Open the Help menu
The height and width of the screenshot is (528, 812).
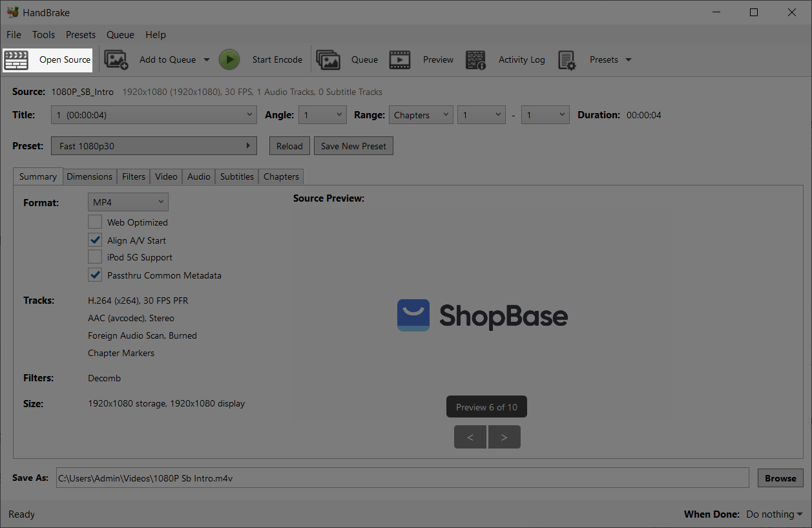[156, 35]
